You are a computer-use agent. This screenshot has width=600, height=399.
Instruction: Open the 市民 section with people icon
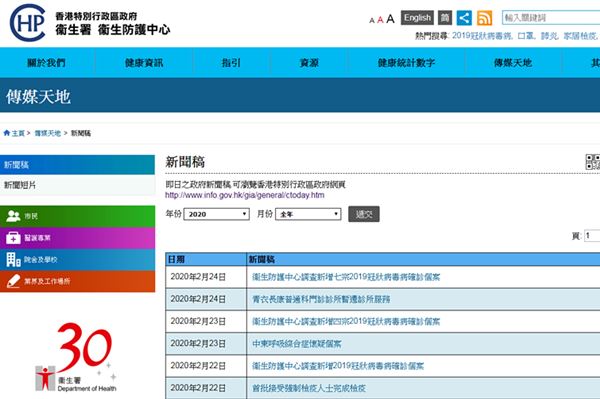pos(77,216)
